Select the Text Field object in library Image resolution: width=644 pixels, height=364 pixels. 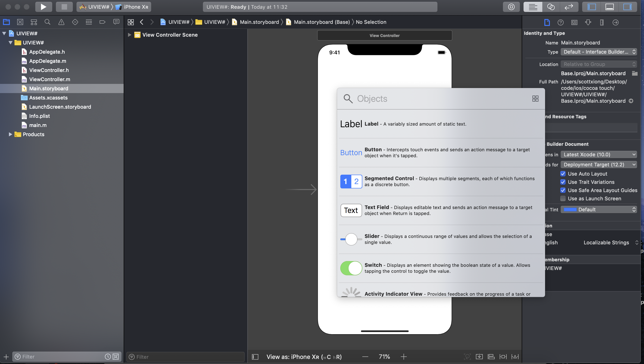pyautogui.click(x=441, y=210)
